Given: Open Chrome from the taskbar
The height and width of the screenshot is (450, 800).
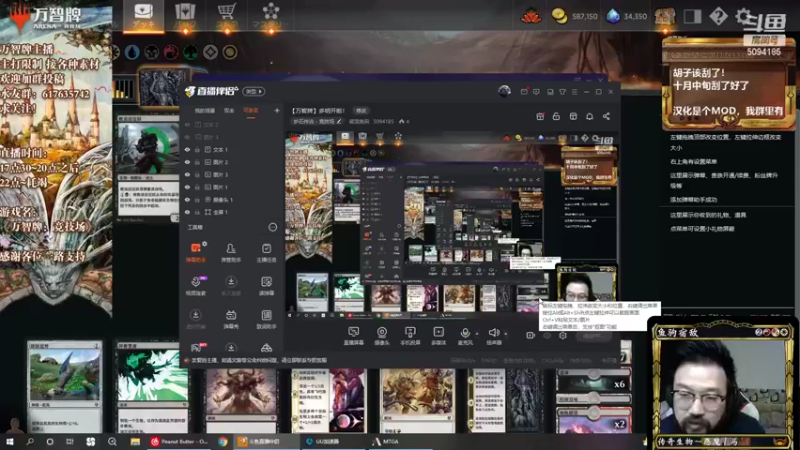Looking at the screenshot, I should click(x=223, y=442).
